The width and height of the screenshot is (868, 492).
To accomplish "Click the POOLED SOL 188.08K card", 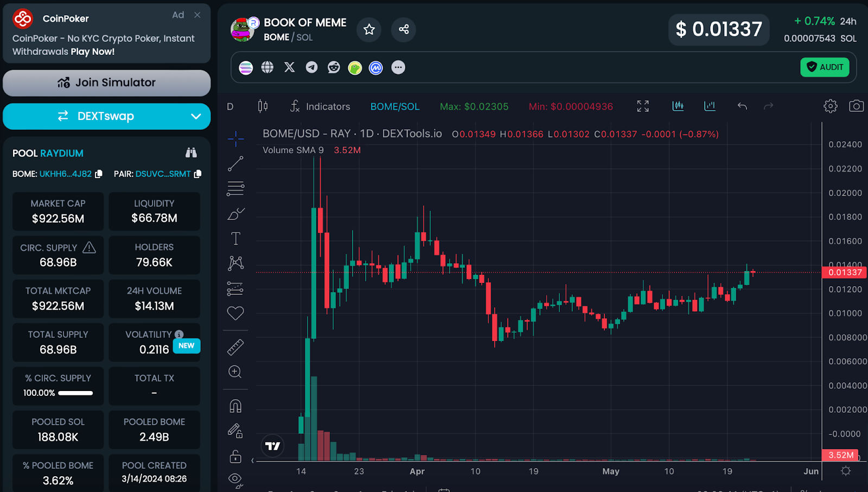I will (58, 430).
